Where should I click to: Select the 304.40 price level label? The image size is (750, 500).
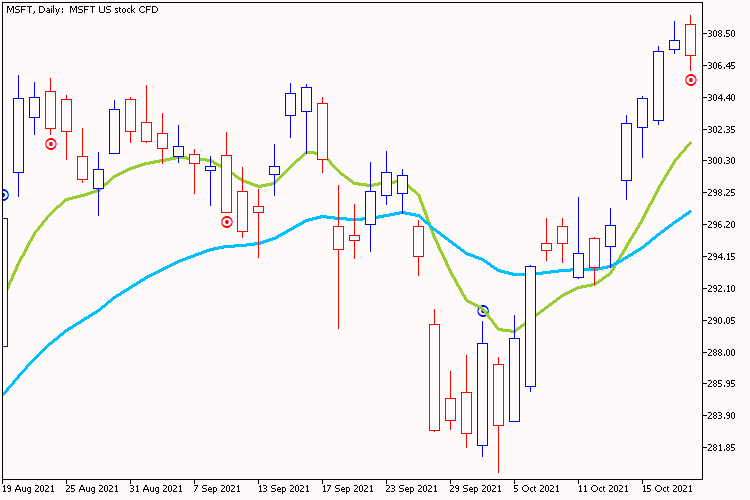pyautogui.click(x=721, y=98)
